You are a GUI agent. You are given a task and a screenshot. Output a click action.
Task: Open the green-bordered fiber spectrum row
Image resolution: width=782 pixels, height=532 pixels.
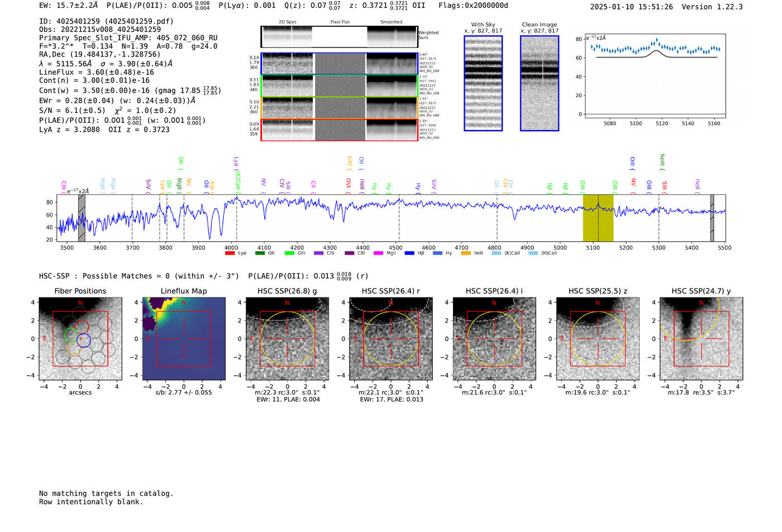(339, 86)
